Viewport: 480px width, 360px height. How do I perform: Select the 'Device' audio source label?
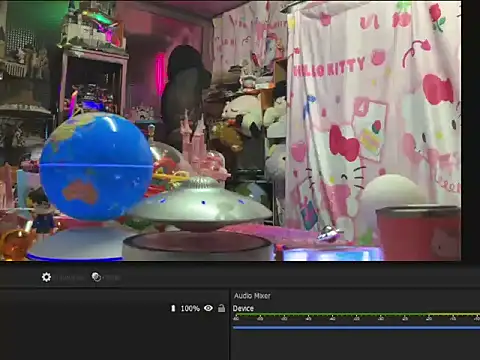click(243, 308)
